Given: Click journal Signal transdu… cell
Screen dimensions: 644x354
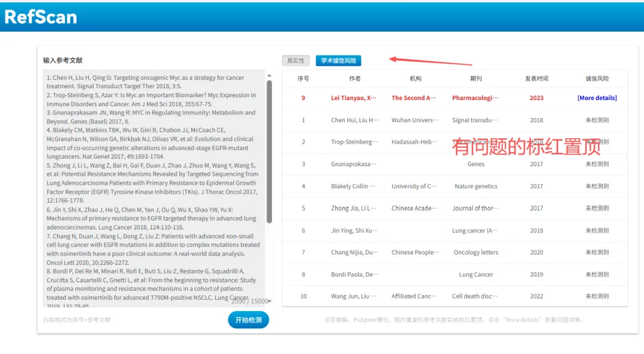Looking at the screenshot, I should tap(475, 120).
